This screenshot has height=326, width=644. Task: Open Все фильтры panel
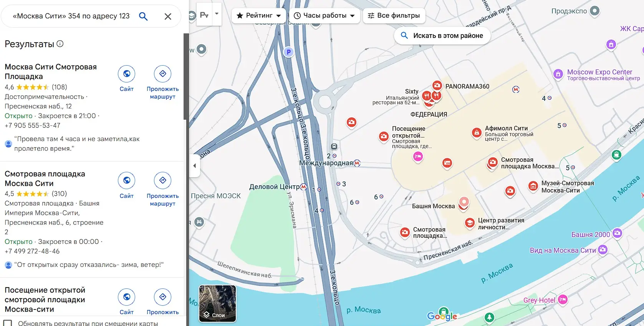point(394,16)
